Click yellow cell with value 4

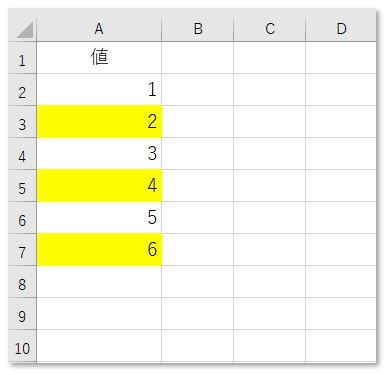tap(99, 186)
